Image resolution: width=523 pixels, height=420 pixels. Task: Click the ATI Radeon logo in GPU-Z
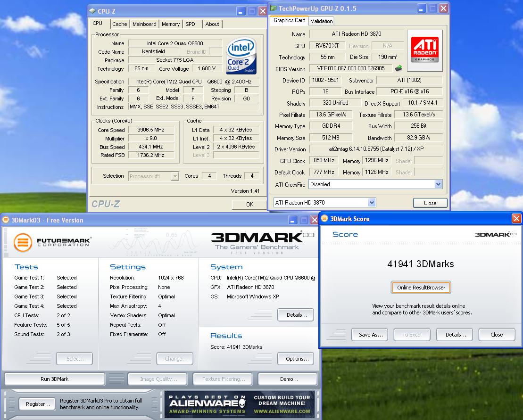(424, 50)
